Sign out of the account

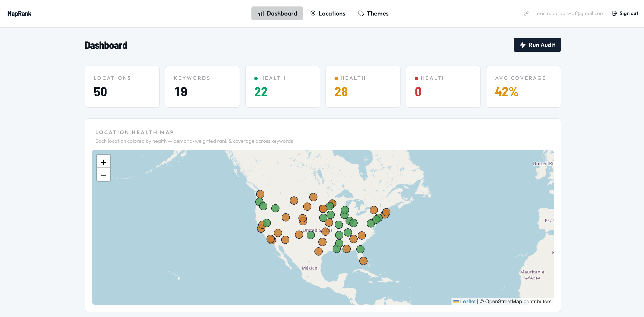pos(625,14)
